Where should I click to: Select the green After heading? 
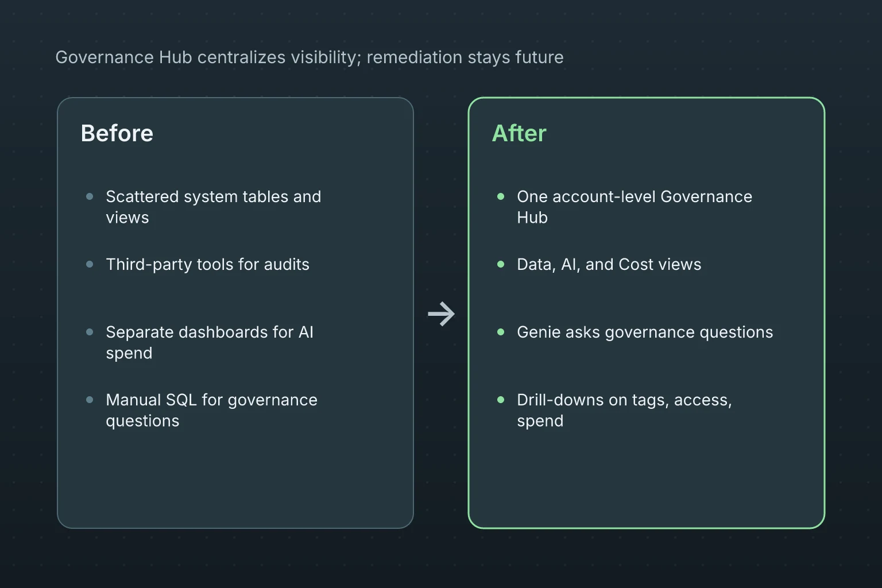pos(519,133)
